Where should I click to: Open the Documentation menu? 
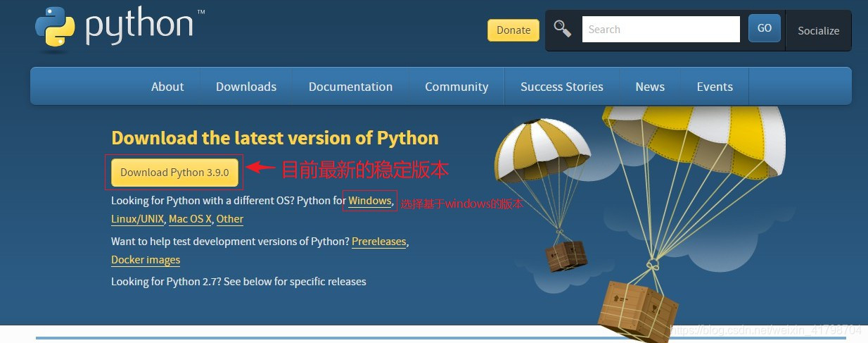click(x=350, y=87)
